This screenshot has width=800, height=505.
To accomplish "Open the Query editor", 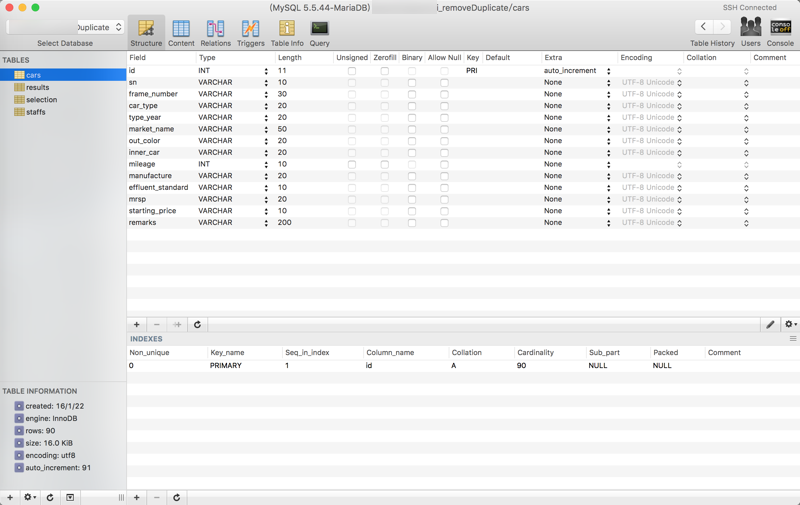I will (x=319, y=33).
